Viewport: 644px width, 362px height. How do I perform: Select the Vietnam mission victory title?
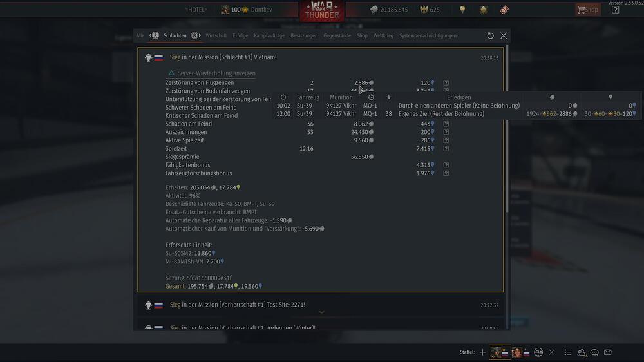[223, 57]
